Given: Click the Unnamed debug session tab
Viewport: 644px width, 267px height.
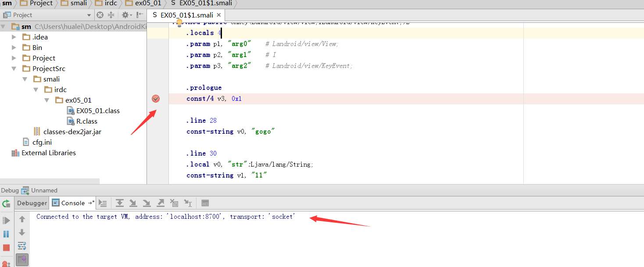Looking at the screenshot, I should coord(40,190).
